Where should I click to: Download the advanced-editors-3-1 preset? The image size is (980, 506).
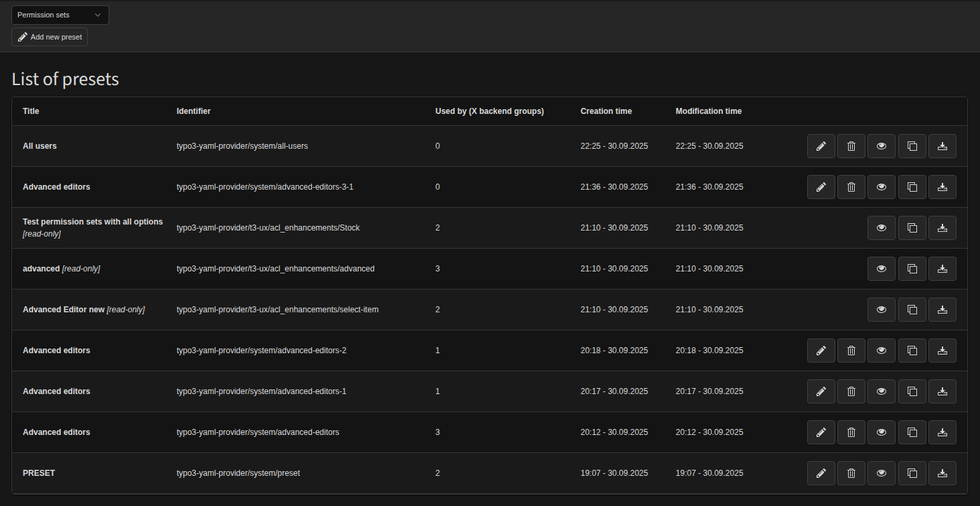coord(942,187)
